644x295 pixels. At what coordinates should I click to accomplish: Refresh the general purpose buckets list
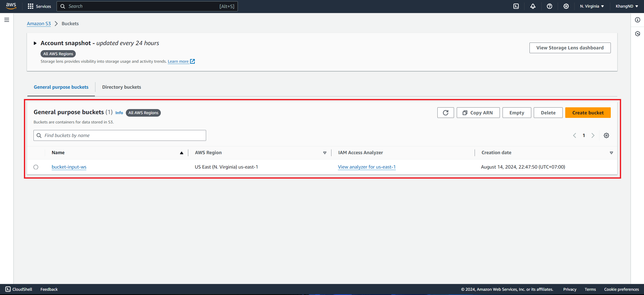pyautogui.click(x=445, y=113)
